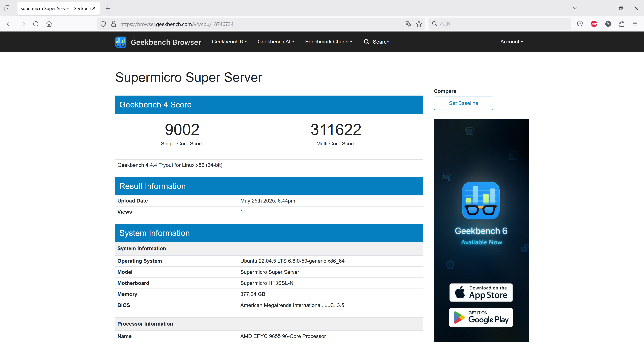Open the Benchmark Charts dropdown
The height and width of the screenshot is (344, 644).
coord(329,42)
